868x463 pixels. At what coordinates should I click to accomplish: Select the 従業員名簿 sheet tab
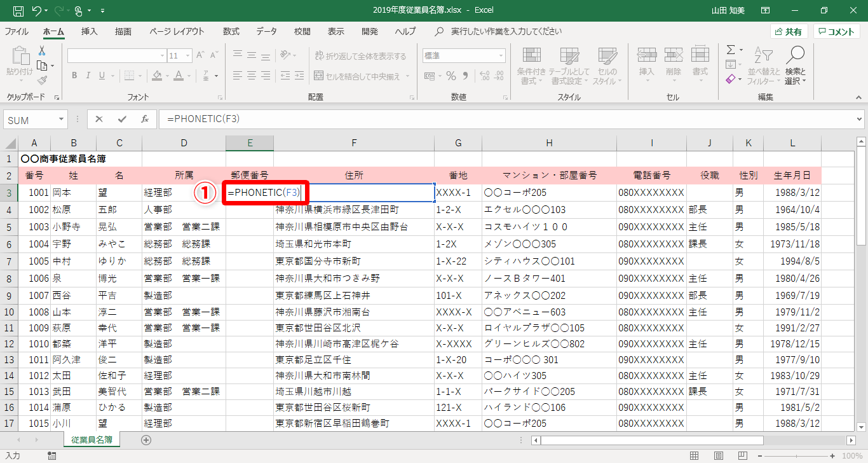(x=92, y=439)
